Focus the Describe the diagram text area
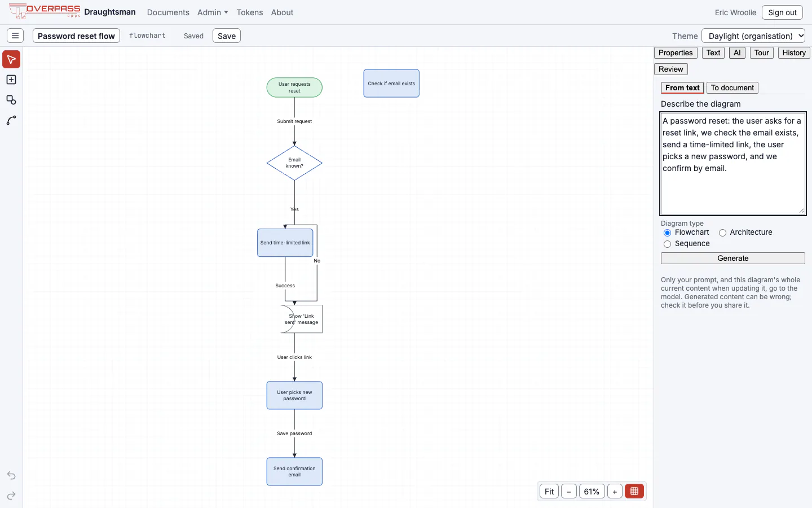This screenshot has width=812, height=508. (733, 164)
